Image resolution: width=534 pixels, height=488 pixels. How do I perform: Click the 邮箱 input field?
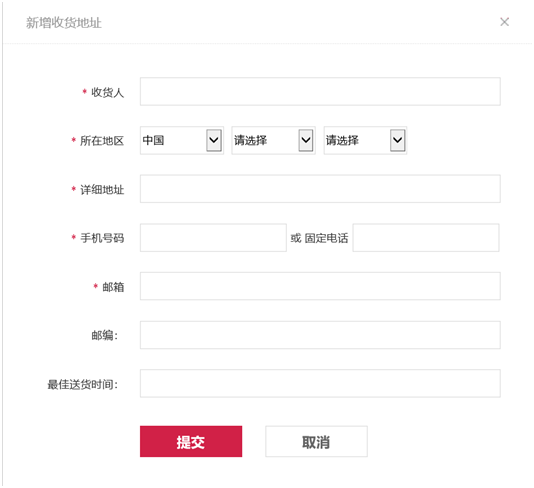[320, 286]
